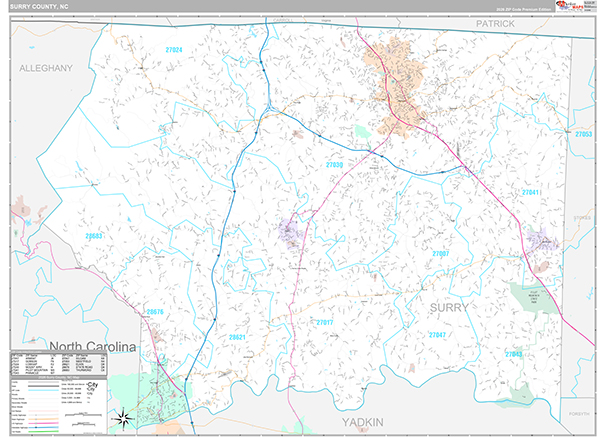Click the cyan ZIP code line in legend
The width and height of the screenshot is (600, 437).
click(x=43, y=390)
